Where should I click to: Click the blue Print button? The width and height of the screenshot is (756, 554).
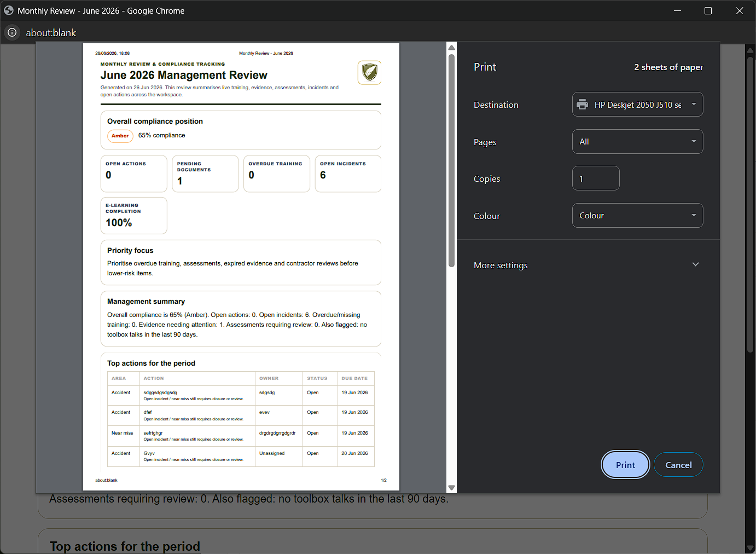click(625, 465)
